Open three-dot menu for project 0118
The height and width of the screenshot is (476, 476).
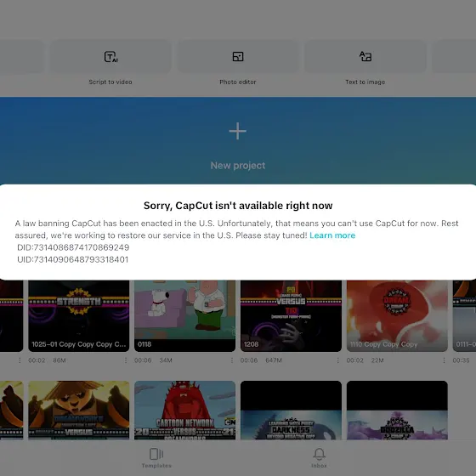(x=231, y=360)
